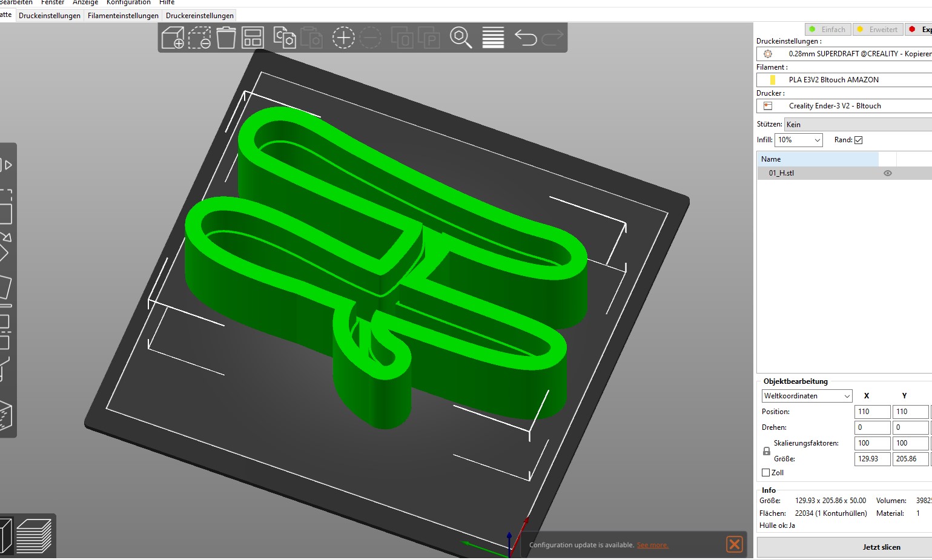
Task: Switch to sliced layers preview icon
Action: [34, 536]
